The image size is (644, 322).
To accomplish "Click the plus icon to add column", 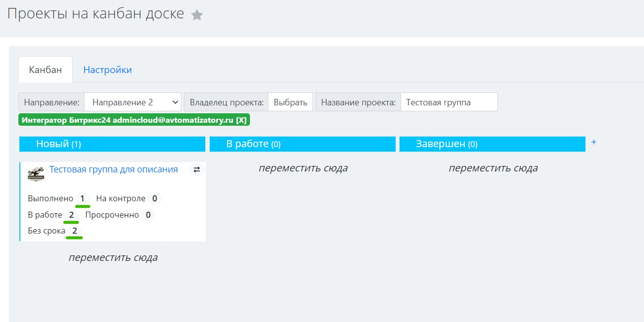I will (593, 142).
